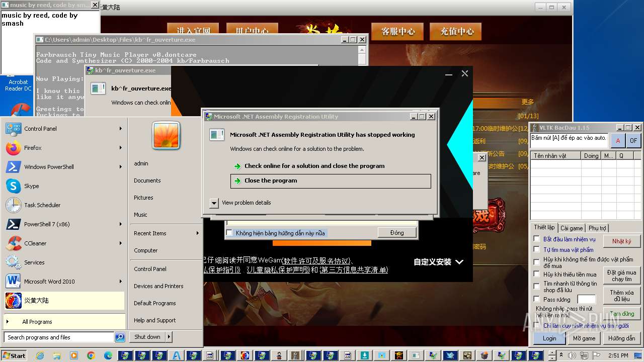Open File Explorer from the taskbar
Image resolution: width=644 pixels, height=362 pixels.
pyautogui.click(x=57, y=355)
